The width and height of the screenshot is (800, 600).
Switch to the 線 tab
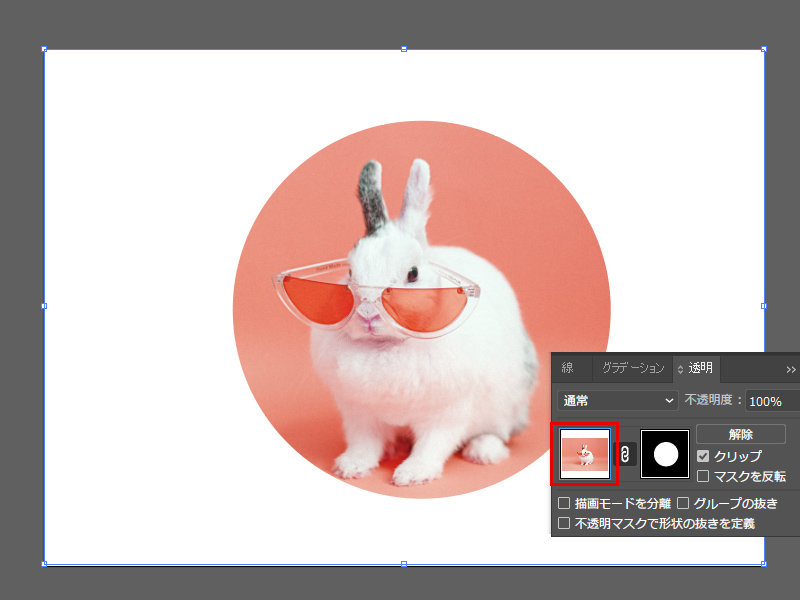pos(566,368)
